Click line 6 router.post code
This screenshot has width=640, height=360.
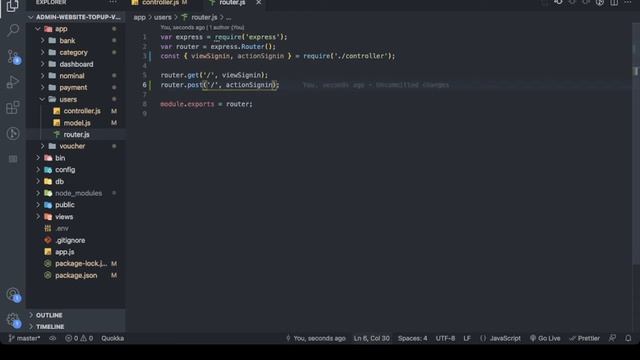point(220,85)
